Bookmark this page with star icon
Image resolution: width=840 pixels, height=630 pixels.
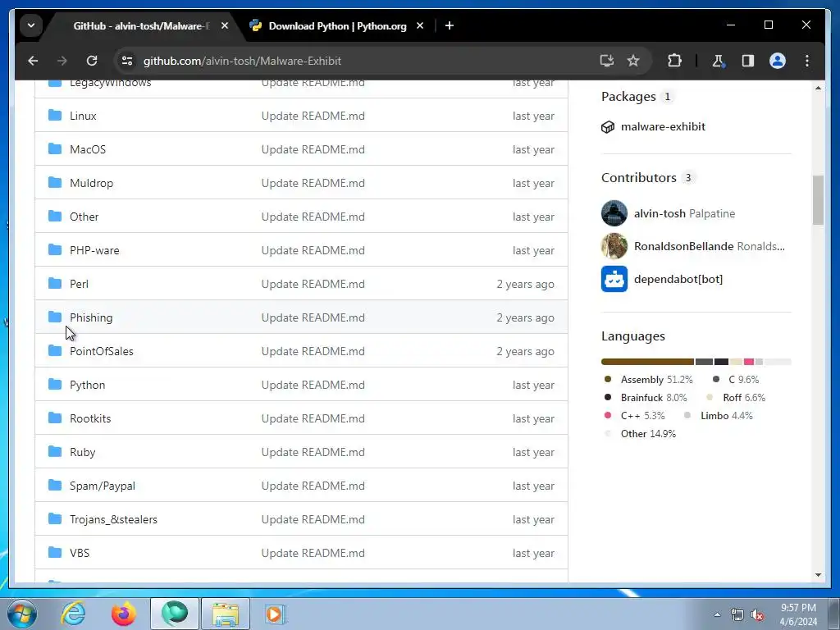click(633, 61)
